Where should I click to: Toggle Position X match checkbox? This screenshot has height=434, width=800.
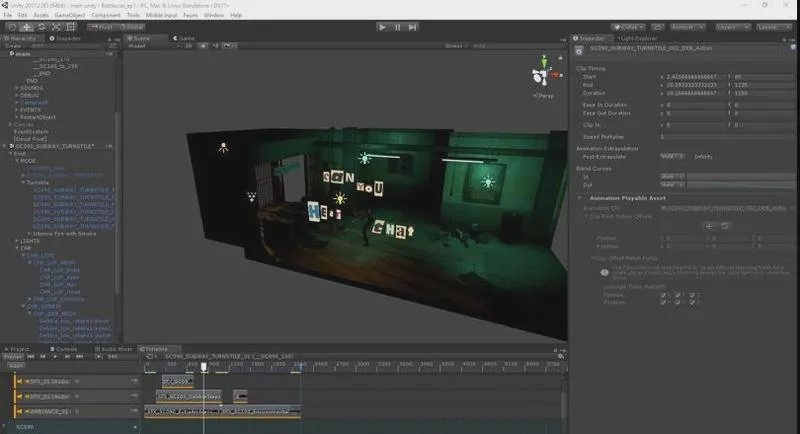[x=663, y=295]
